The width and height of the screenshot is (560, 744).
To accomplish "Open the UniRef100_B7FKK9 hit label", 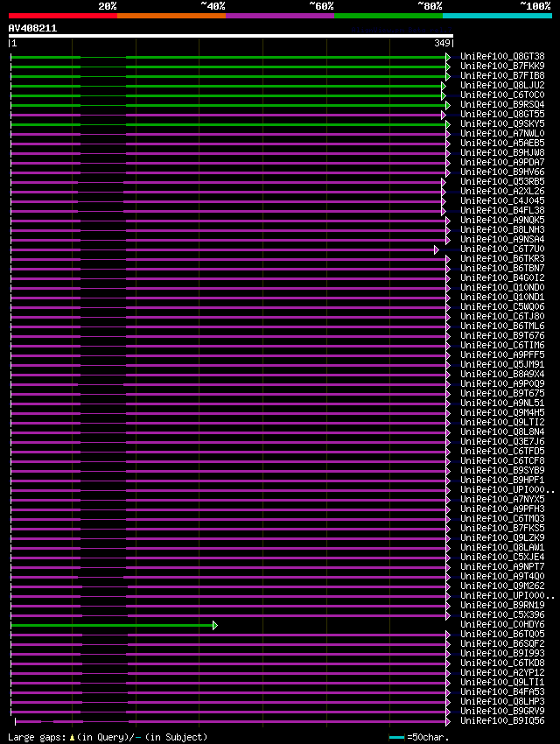I will click(x=502, y=66).
